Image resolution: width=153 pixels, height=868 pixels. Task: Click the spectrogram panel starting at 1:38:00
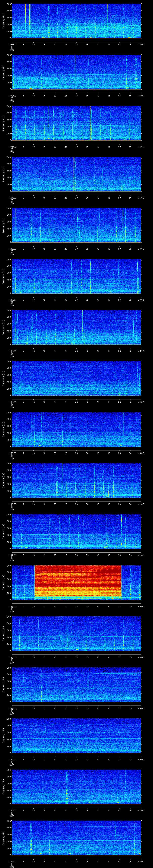click(x=77, y=378)
